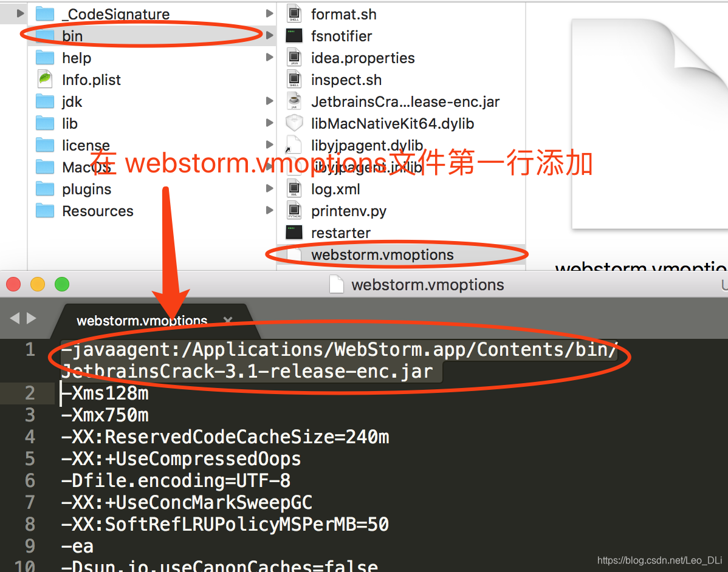Viewport: 728px width, 572px height.
Task: Select the lib folder icon
Action: 45,123
